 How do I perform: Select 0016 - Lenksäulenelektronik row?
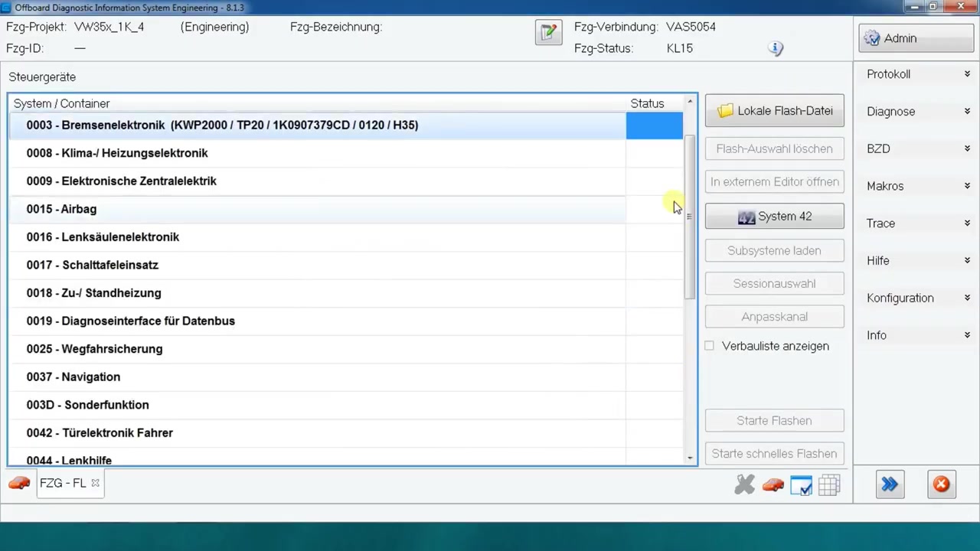[346, 237]
